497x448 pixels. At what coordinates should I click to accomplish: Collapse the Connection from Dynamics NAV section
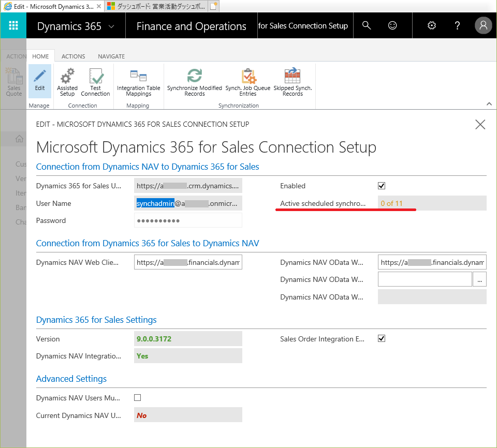pos(148,167)
